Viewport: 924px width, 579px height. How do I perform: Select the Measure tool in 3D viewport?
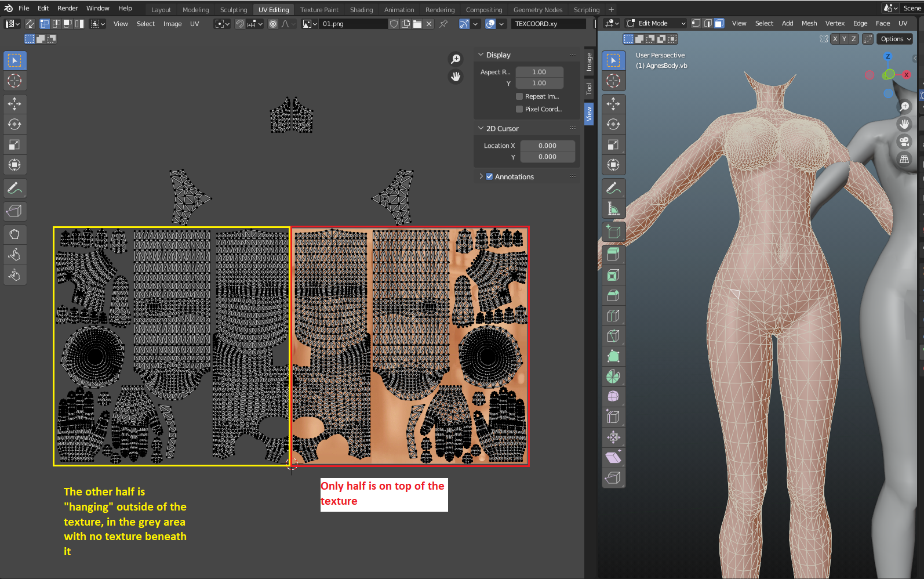tap(613, 208)
